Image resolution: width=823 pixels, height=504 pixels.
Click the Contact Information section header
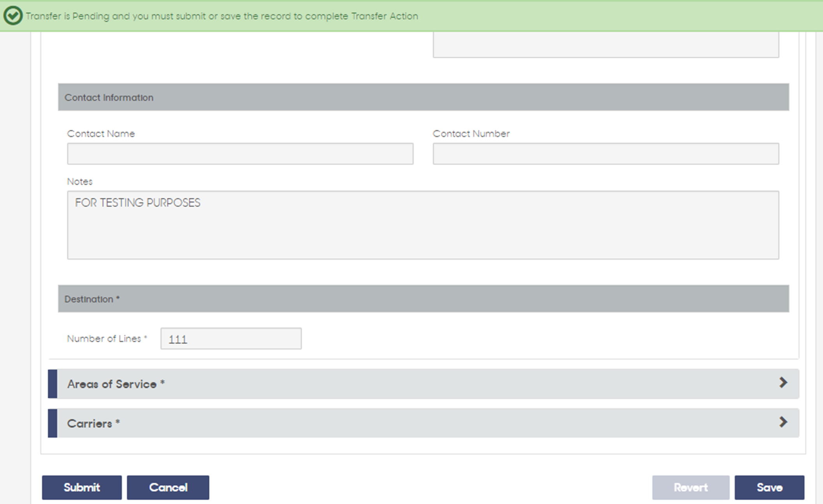coord(424,97)
